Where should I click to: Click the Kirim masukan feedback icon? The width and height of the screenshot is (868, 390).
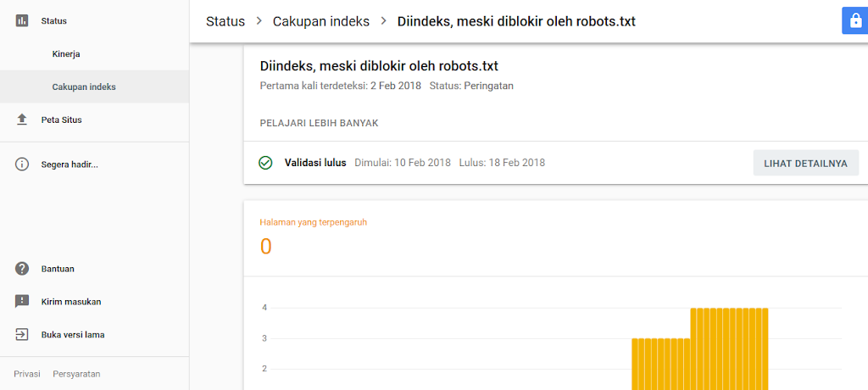tap(21, 301)
